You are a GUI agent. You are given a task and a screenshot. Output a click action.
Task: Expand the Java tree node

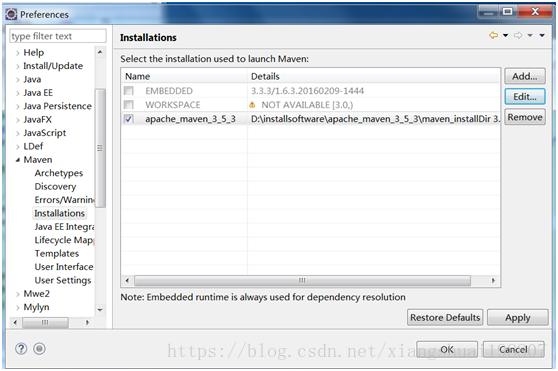click(x=17, y=80)
